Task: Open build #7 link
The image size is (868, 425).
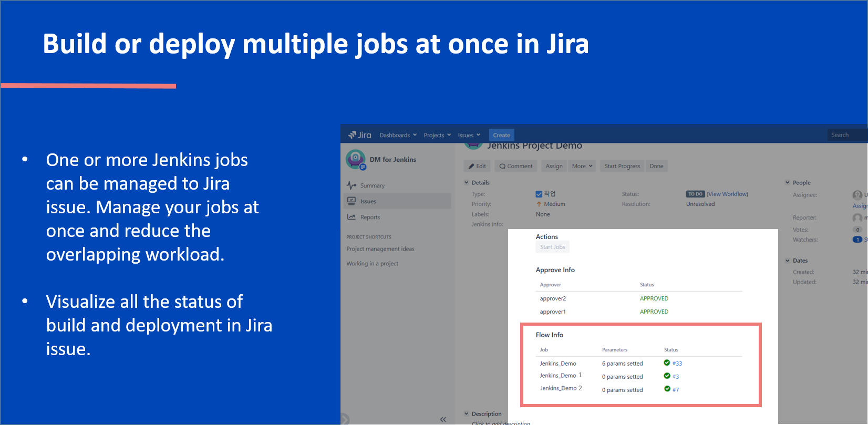Action: pos(676,390)
